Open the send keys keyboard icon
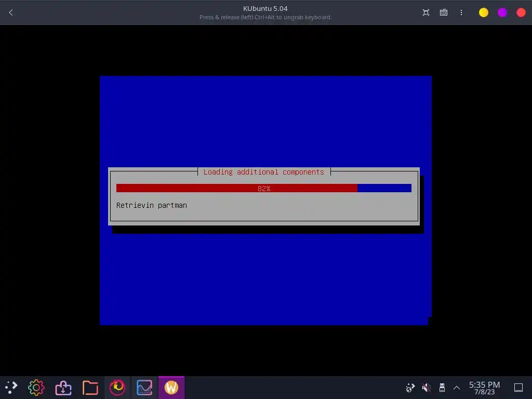 (444, 12)
